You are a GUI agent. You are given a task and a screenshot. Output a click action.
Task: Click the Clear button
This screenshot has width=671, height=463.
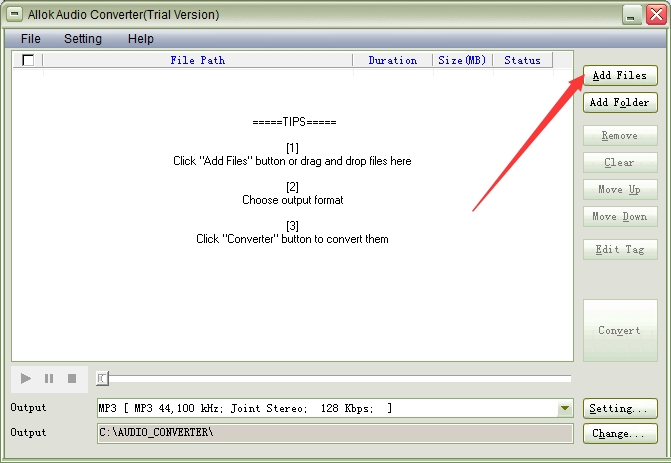[620, 163]
